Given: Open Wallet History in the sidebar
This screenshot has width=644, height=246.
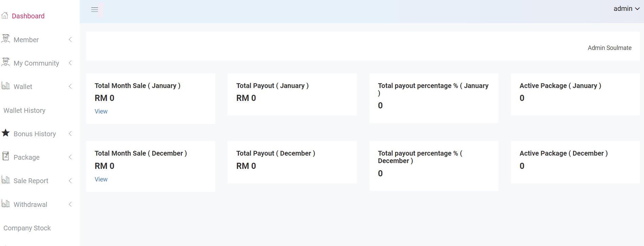Looking at the screenshot, I should [24, 110].
